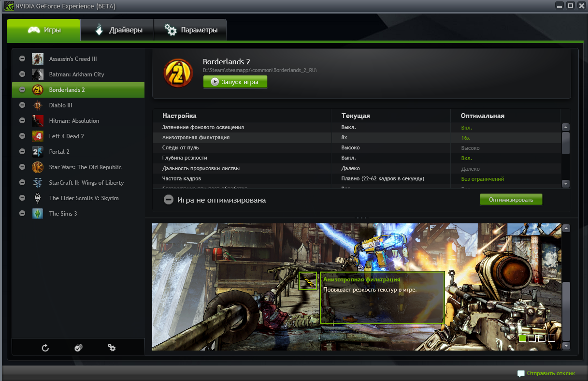Image resolution: width=588 pixels, height=381 pixels.
Task: Click the checkmark optimization status icon at sidebar bottom
Action: 78,347
